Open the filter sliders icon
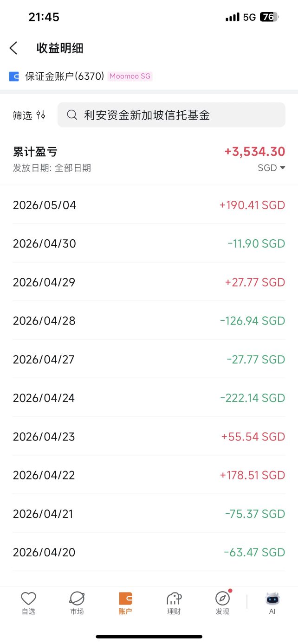Viewport: 298px width, 644px height. click(41, 115)
